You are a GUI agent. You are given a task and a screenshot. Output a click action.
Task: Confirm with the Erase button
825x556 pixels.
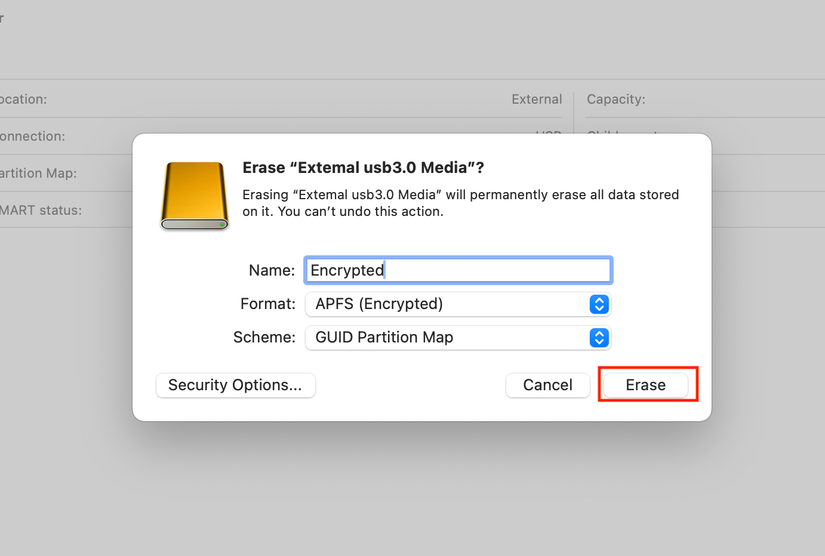pos(646,385)
